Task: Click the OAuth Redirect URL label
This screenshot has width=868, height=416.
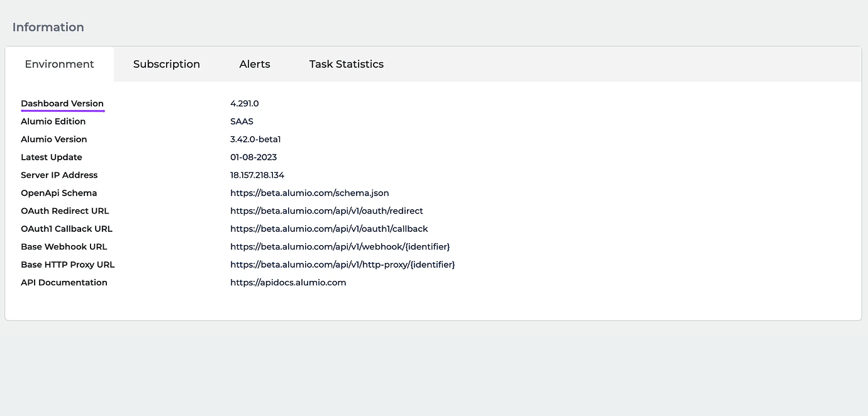Action: click(x=65, y=211)
